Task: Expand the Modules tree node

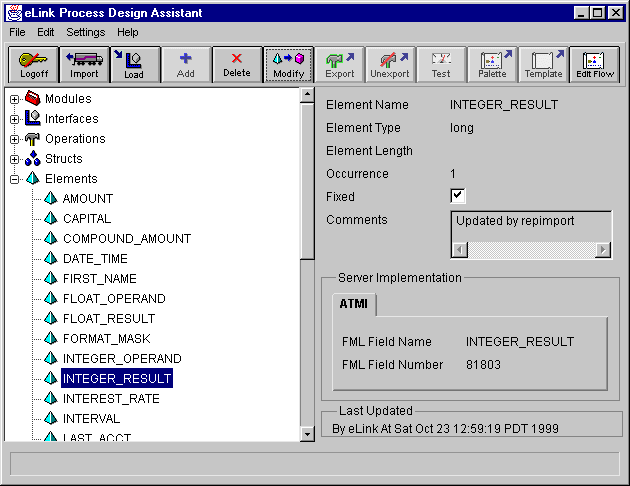Action: coord(14,99)
